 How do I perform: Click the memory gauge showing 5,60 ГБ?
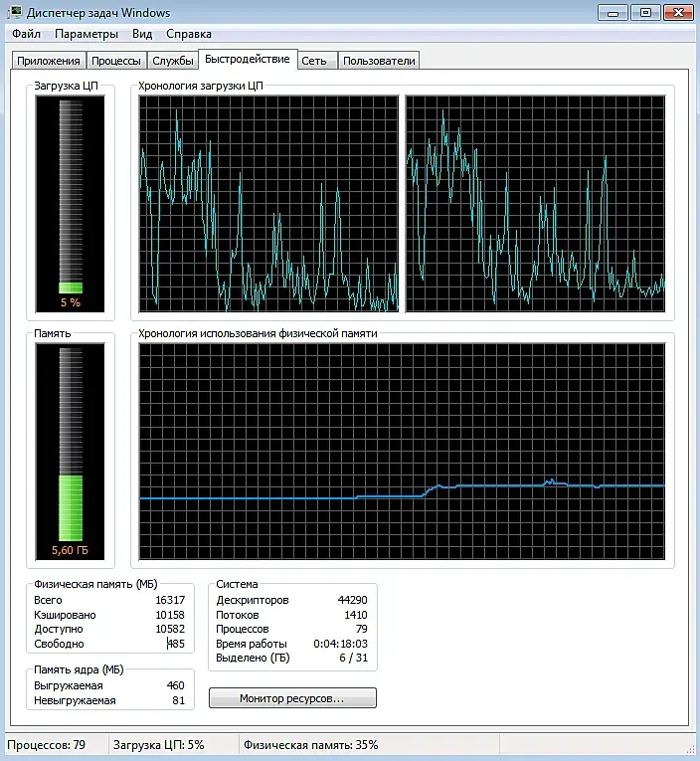[x=71, y=452]
